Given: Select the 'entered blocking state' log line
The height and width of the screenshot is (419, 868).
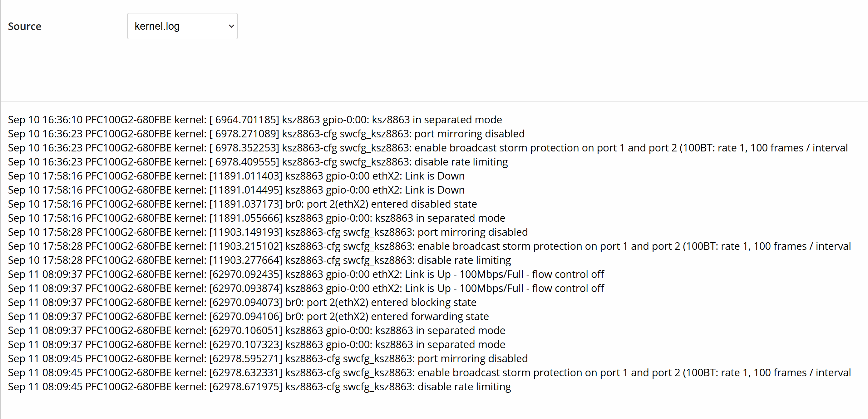Looking at the screenshot, I should (242, 302).
